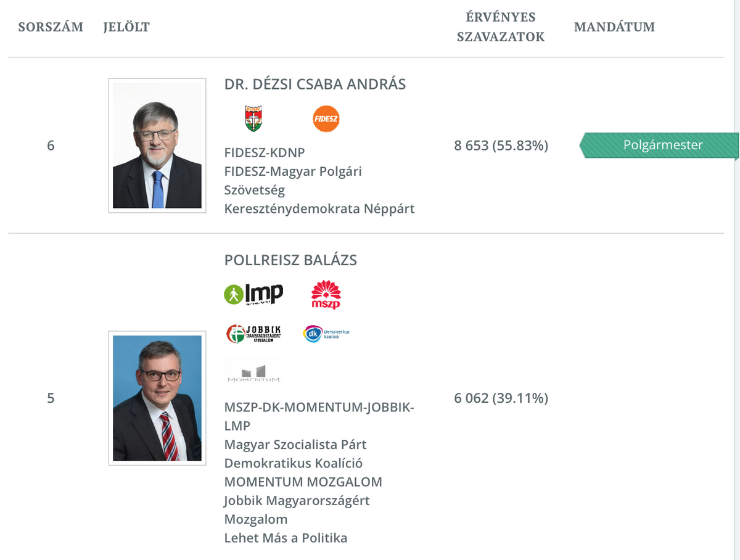Open POLLREISZ BALÁZS candidate name

click(290, 260)
